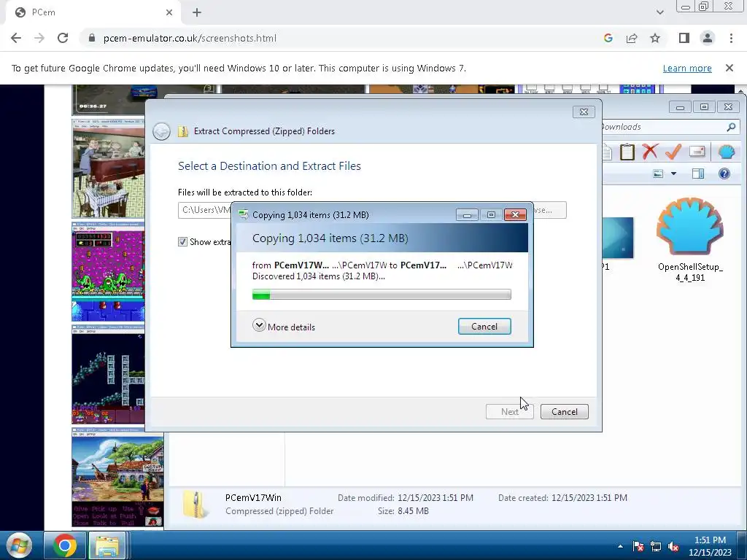Toggle the Show extracted files checkbox

pos(182,242)
